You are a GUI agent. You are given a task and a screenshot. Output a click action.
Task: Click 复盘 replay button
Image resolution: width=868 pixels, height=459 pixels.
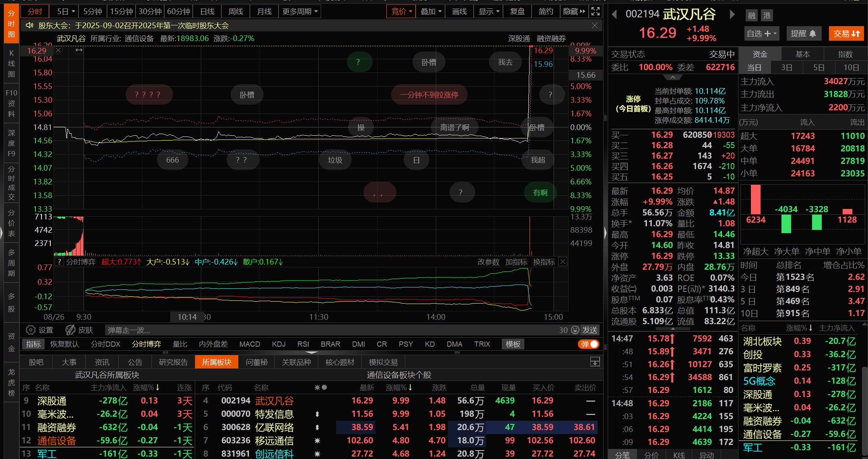click(x=517, y=11)
